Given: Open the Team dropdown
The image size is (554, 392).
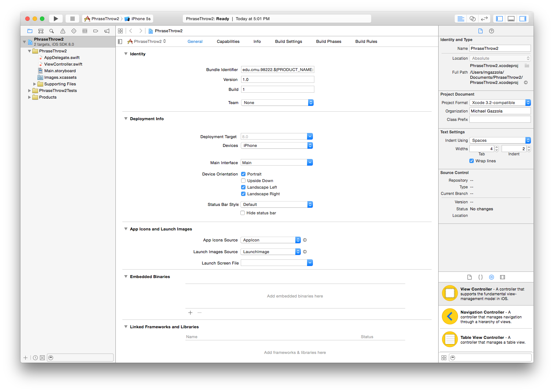Looking at the screenshot, I should coord(277,103).
